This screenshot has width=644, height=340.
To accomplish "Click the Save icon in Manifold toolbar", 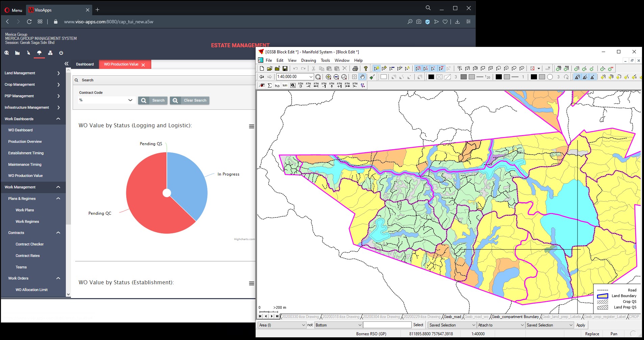I will pos(285,69).
